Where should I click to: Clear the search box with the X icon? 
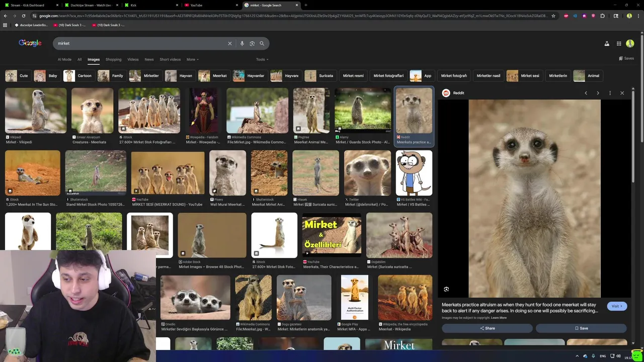230,43
